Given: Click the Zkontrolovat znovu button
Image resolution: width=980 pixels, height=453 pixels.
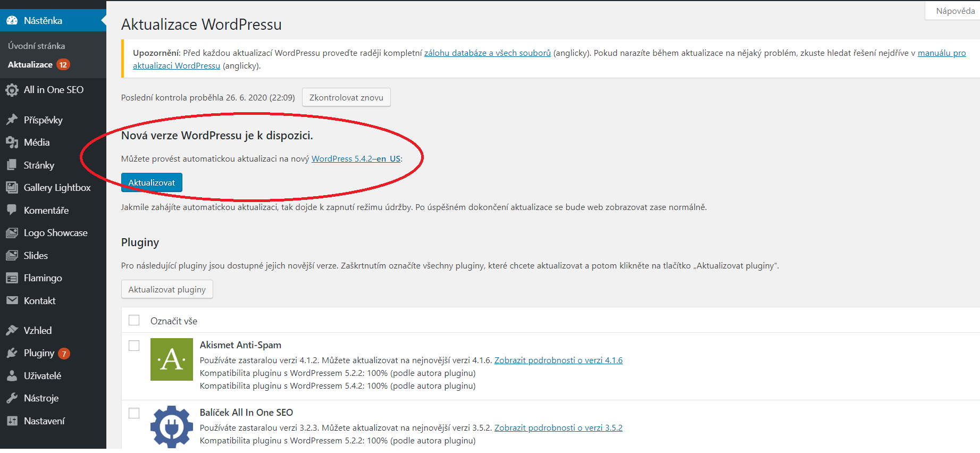Looking at the screenshot, I should click(346, 97).
